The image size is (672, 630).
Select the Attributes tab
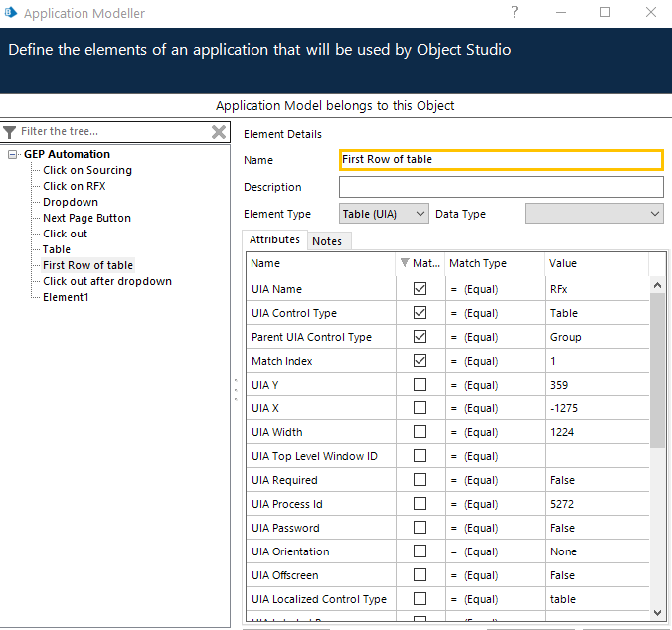point(274,240)
